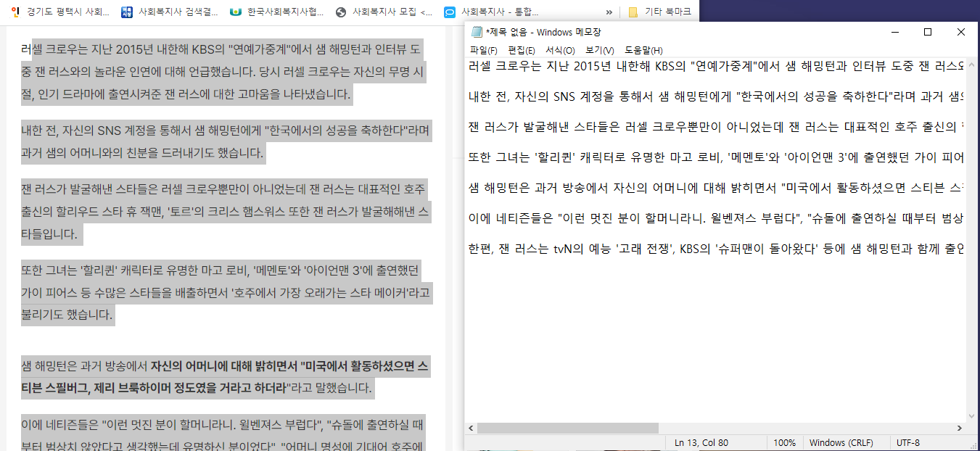Click the 사회복지사 검색결 bookmark favicon

126,12
